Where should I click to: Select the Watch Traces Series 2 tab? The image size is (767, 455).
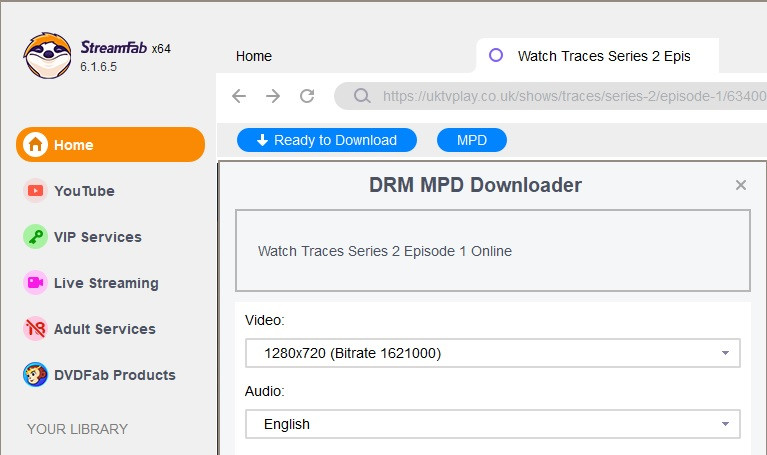click(597, 56)
